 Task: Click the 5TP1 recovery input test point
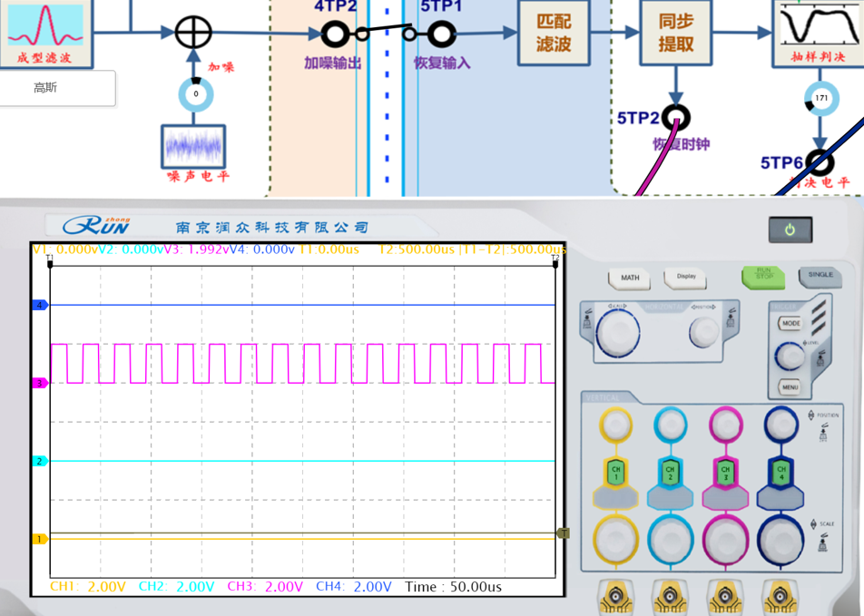point(442,34)
